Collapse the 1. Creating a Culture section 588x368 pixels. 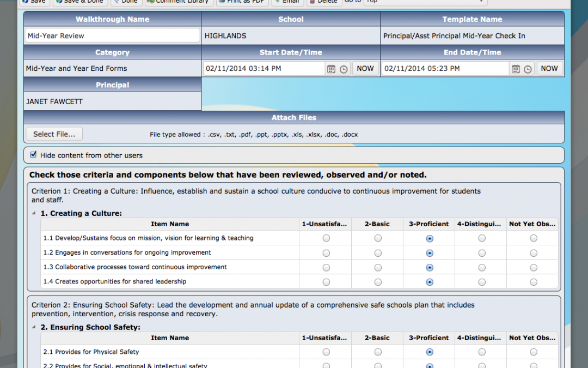coord(34,213)
